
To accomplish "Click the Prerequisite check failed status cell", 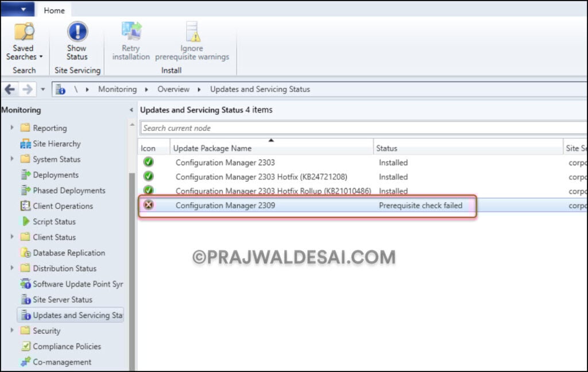I will point(420,206).
